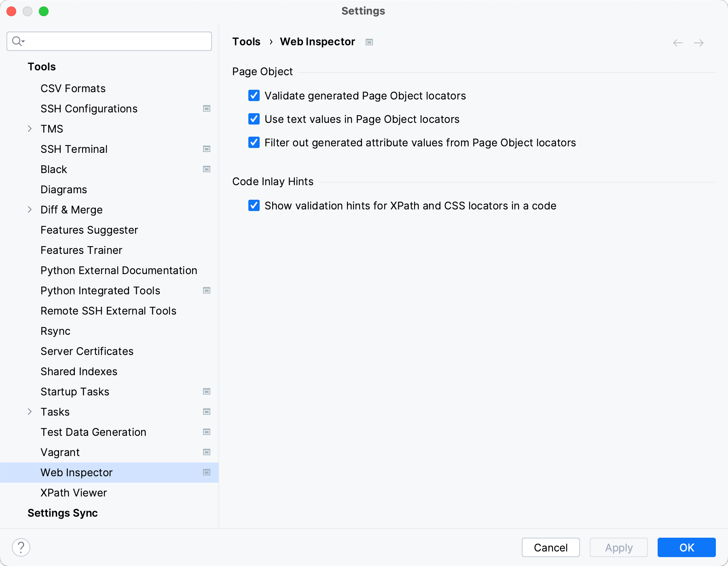Select XPath Viewer in the tools list

tap(74, 492)
